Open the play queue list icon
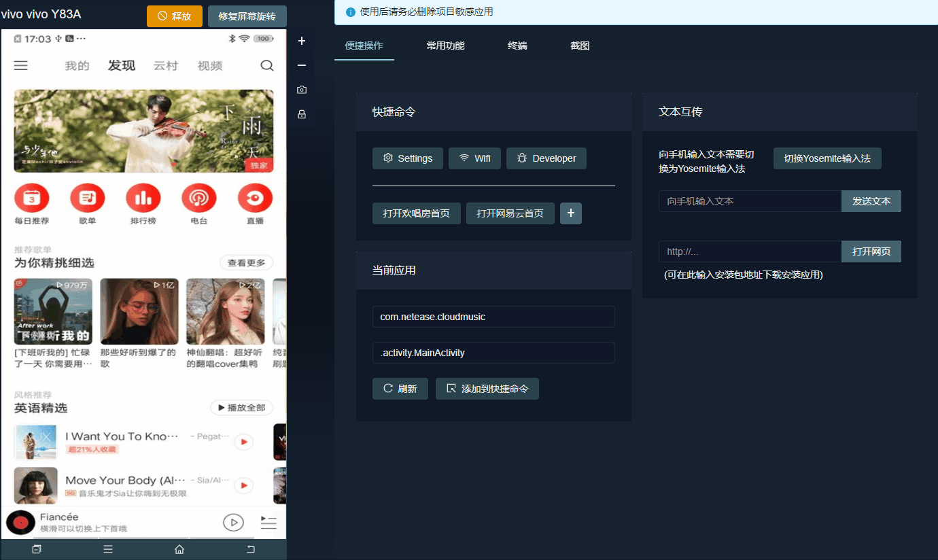 click(x=269, y=522)
